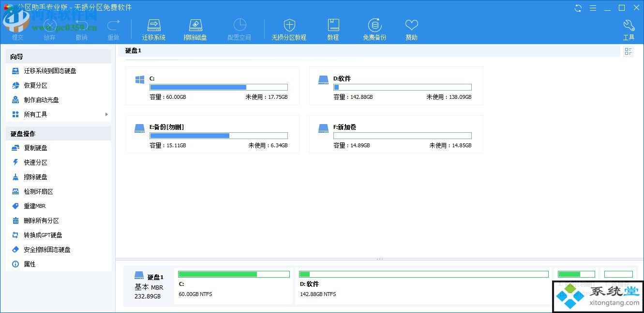Viewport: 644px width, 313px height.
Task: Open the 无损分区教程 shield icon
Action: click(x=289, y=25)
